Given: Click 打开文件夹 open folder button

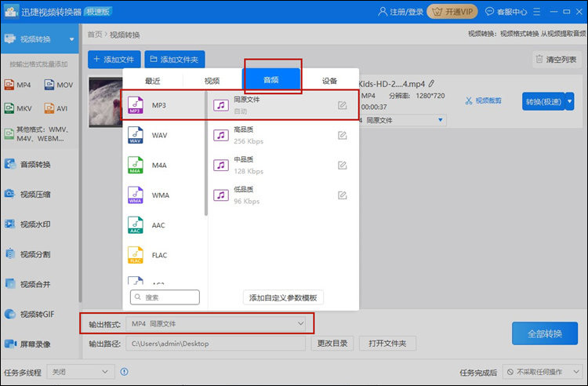Looking at the screenshot, I should pyautogui.click(x=387, y=343).
